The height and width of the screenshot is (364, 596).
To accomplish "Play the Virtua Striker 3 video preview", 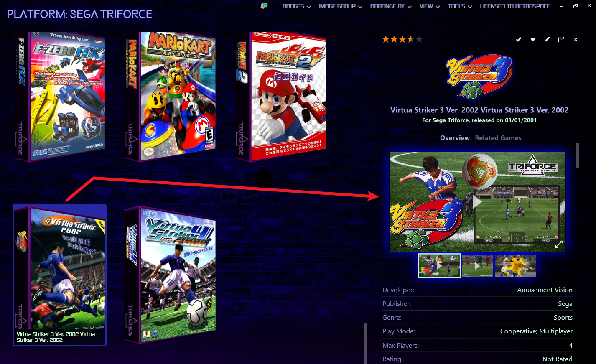I will (477, 201).
